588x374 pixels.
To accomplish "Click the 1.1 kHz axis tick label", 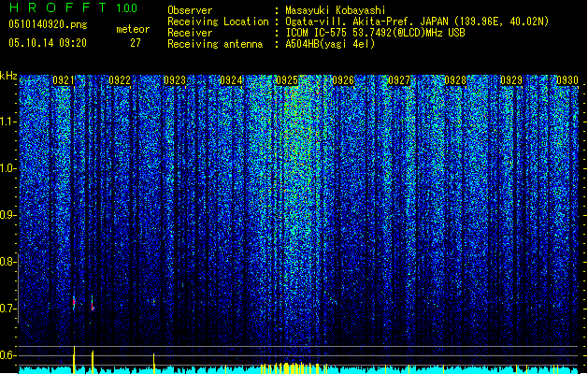I will [8, 122].
